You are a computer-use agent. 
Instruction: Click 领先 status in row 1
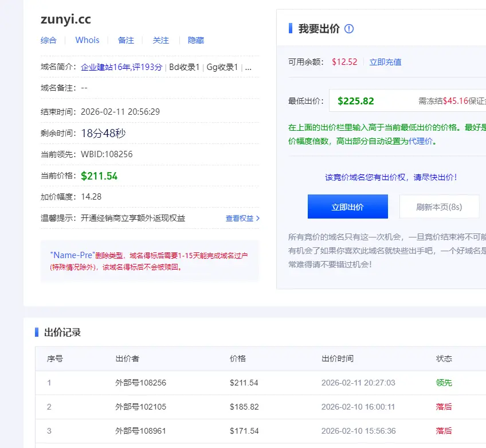444,383
